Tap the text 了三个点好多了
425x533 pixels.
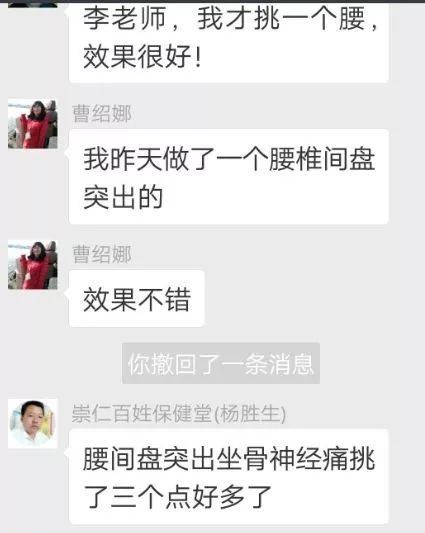[177, 497]
